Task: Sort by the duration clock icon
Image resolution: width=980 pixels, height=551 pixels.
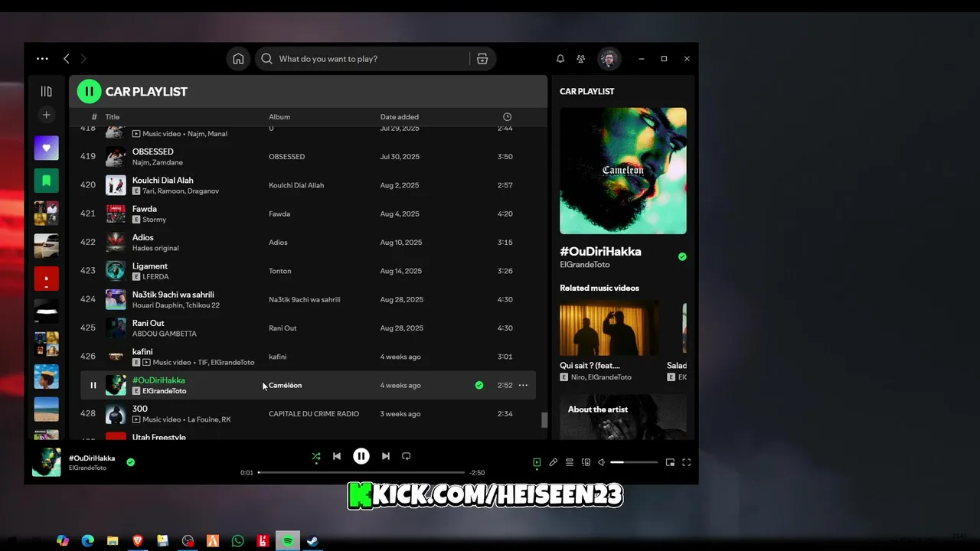Action: pos(507,116)
